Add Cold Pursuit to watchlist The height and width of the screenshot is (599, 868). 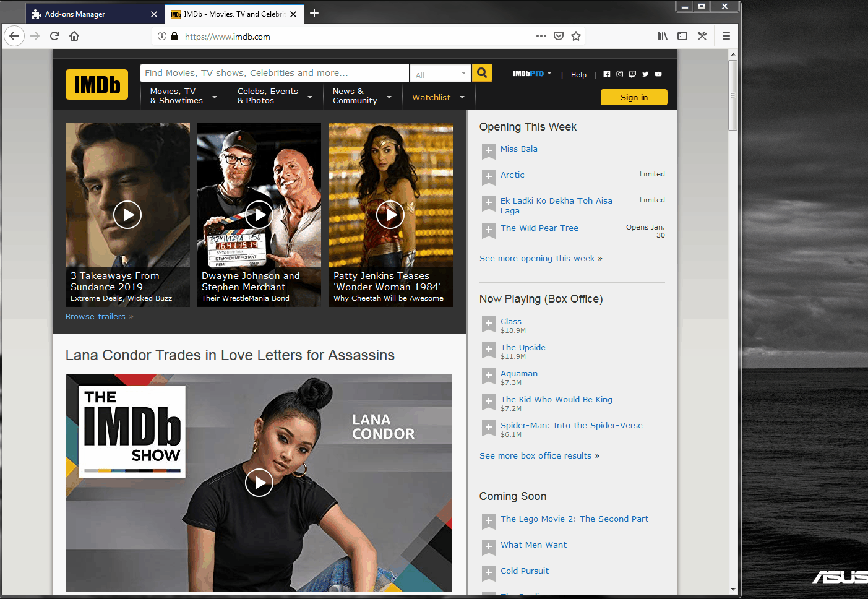pyautogui.click(x=489, y=573)
